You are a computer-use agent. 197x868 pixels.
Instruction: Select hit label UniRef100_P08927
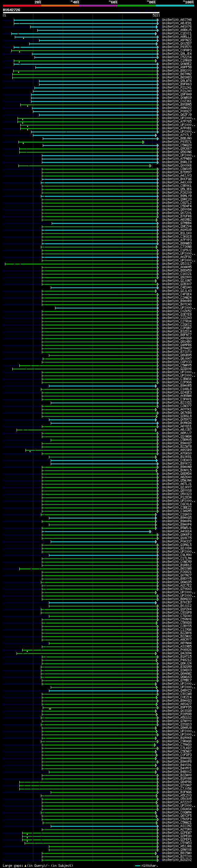pyautogui.click(x=177, y=111)
